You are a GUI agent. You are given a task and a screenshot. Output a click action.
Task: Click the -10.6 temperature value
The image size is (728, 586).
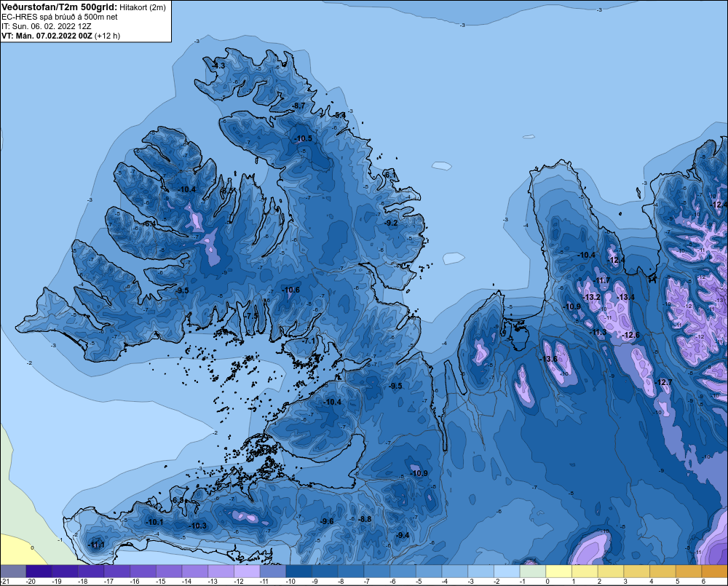coord(290,290)
